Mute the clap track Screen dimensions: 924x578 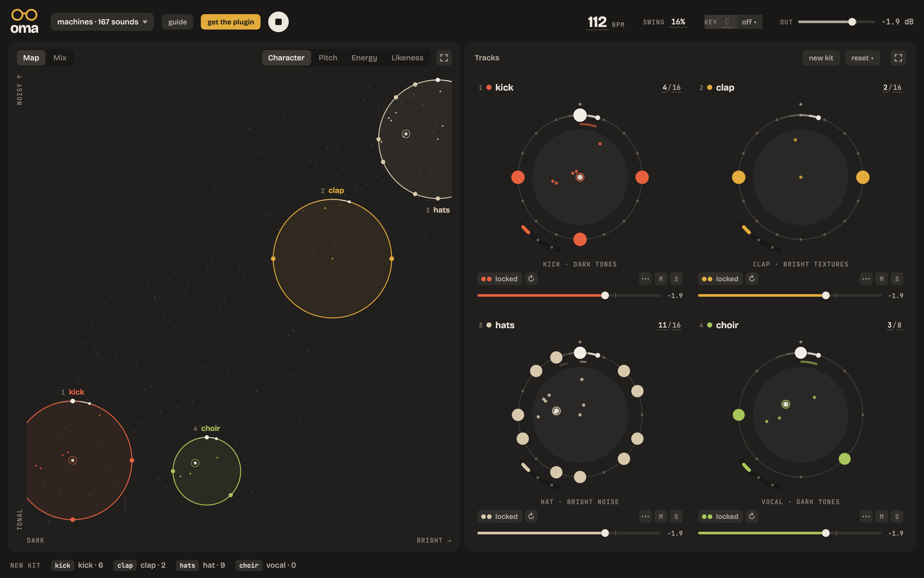(x=882, y=279)
